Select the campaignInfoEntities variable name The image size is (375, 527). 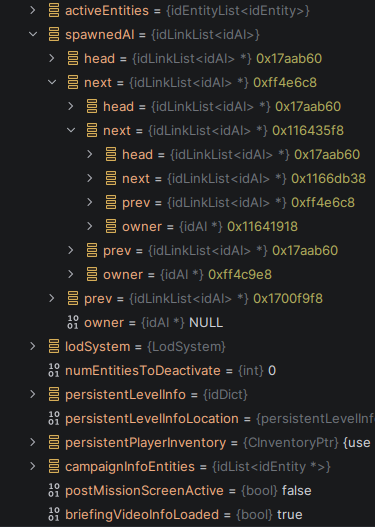130,467
